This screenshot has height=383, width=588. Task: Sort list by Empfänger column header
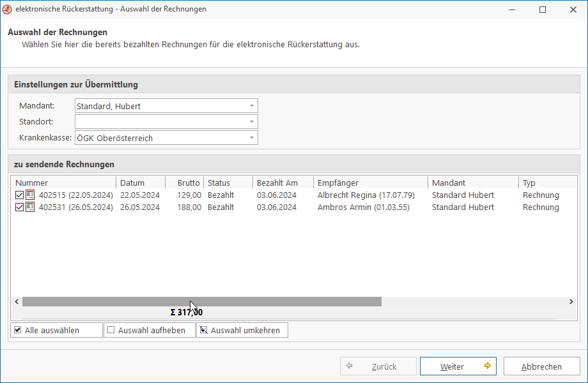tap(370, 183)
